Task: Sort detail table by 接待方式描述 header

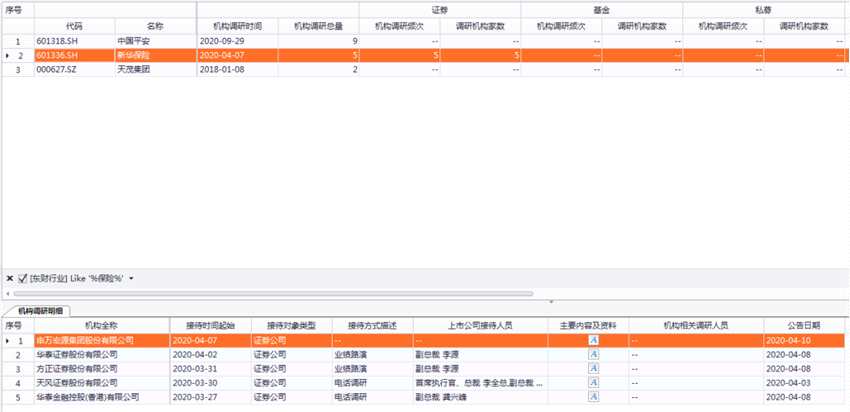Action: click(x=372, y=326)
